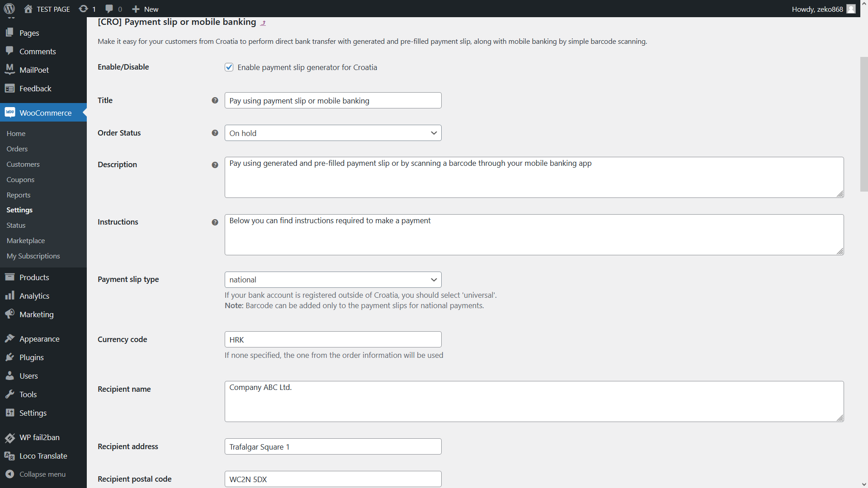Viewport: 868px width, 488px height.
Task: Grab the Description textarea resize handle
Action: [x=840, y=194]
